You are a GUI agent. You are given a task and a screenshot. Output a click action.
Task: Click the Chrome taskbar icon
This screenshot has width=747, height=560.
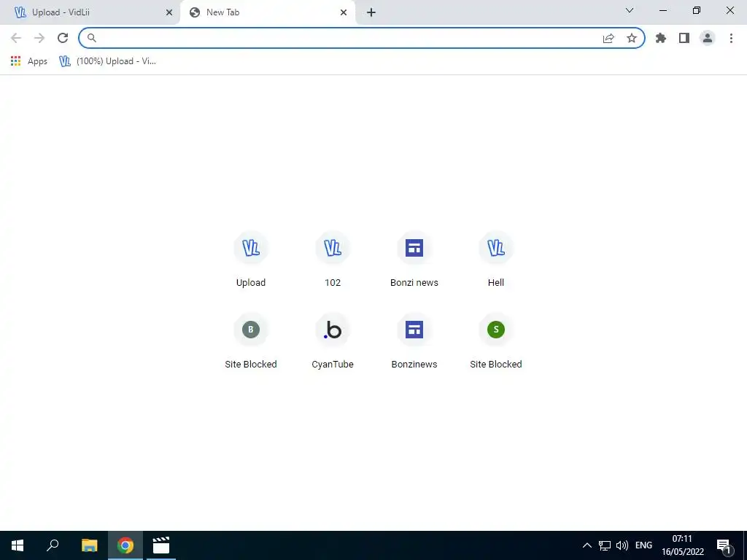[125, 545]
